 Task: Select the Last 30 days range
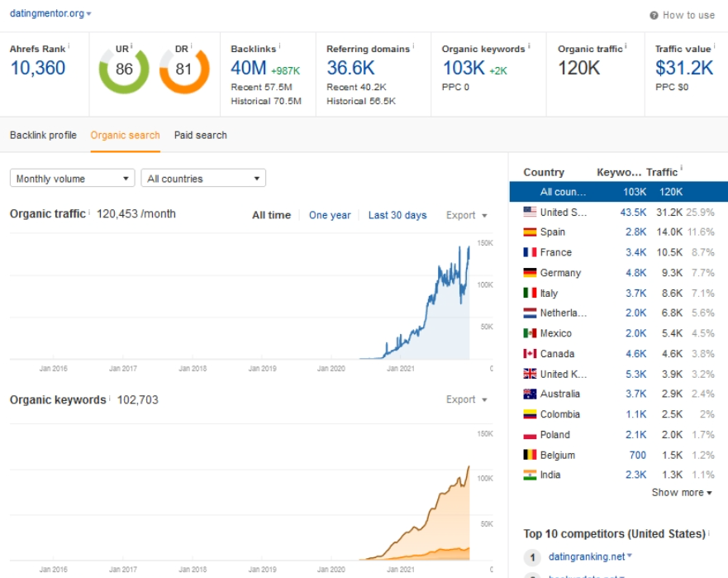(x=397, y=215)
